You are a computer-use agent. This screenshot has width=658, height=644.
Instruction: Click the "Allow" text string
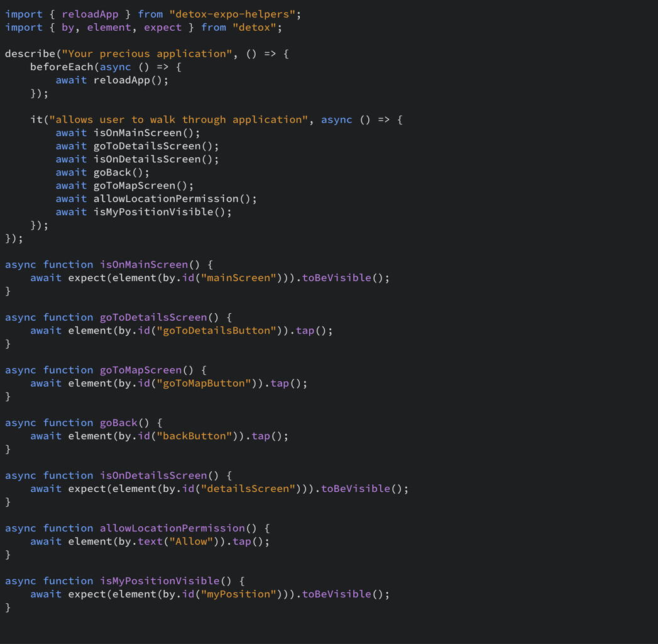click(191, 541)
